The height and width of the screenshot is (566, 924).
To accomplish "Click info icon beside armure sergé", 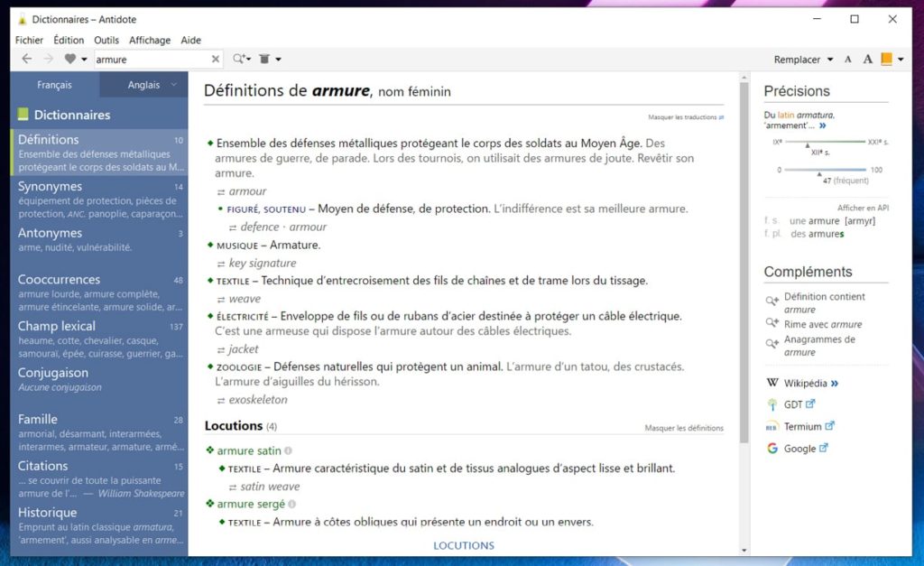I will (x=291, y=504).
